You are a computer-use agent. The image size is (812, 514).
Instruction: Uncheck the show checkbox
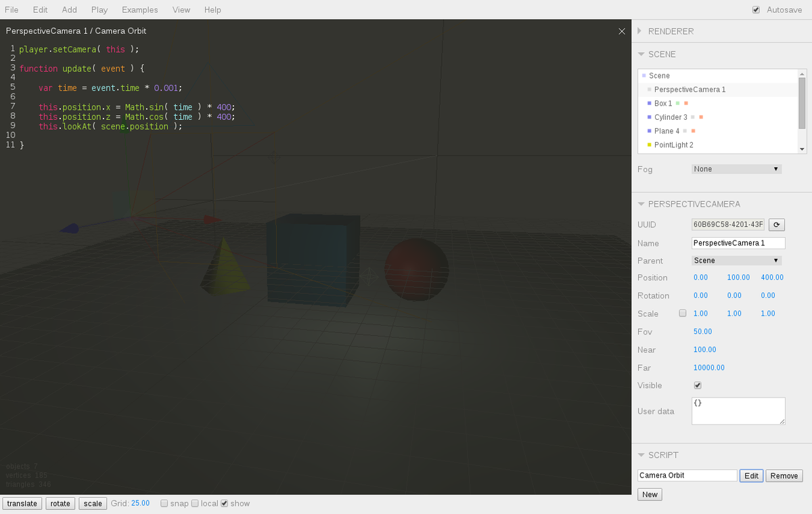click(225, 503)
